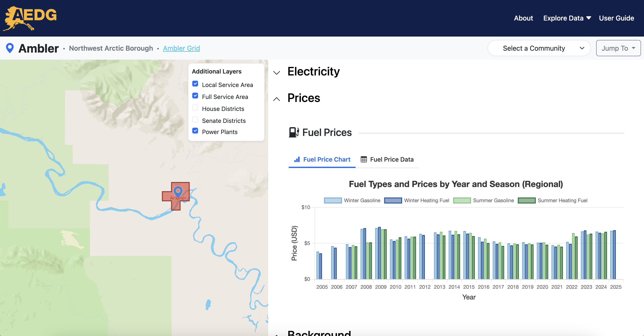Viewport: 644px width, 336px height.
Task: Open the Select a Community dropdown
Action: coord(539,48)
